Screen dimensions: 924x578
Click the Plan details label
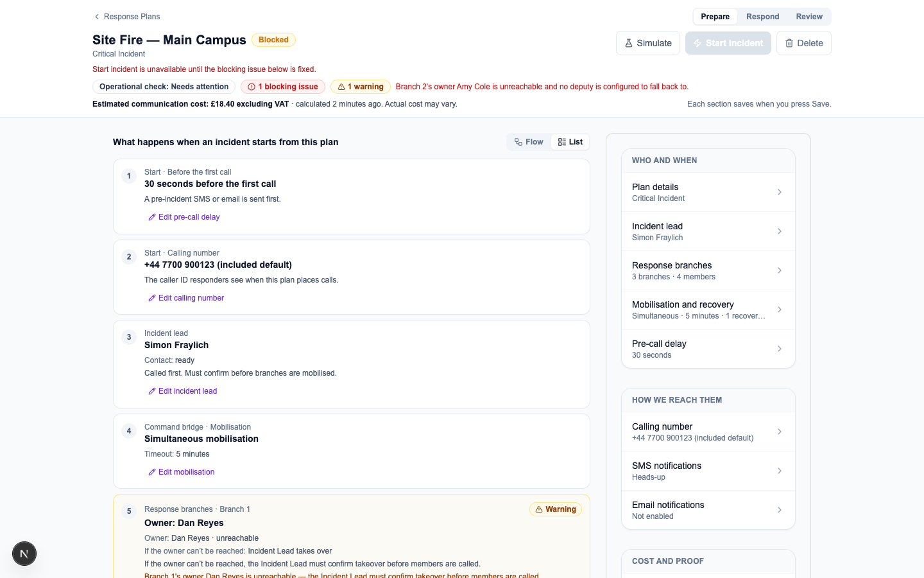click(655, 187)
